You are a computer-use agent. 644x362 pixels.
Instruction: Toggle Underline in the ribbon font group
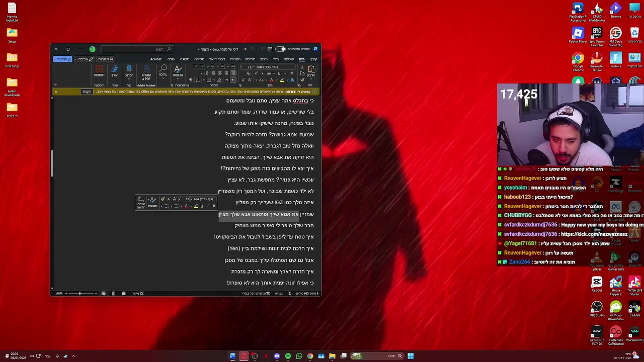point(279,73)
